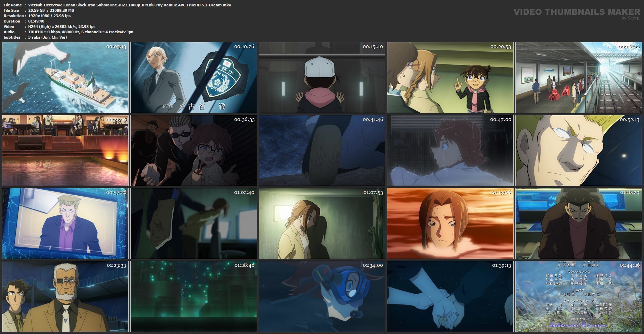Click the mkv file name text
Viewport: 644px width, 334px height.
(130, 5)
